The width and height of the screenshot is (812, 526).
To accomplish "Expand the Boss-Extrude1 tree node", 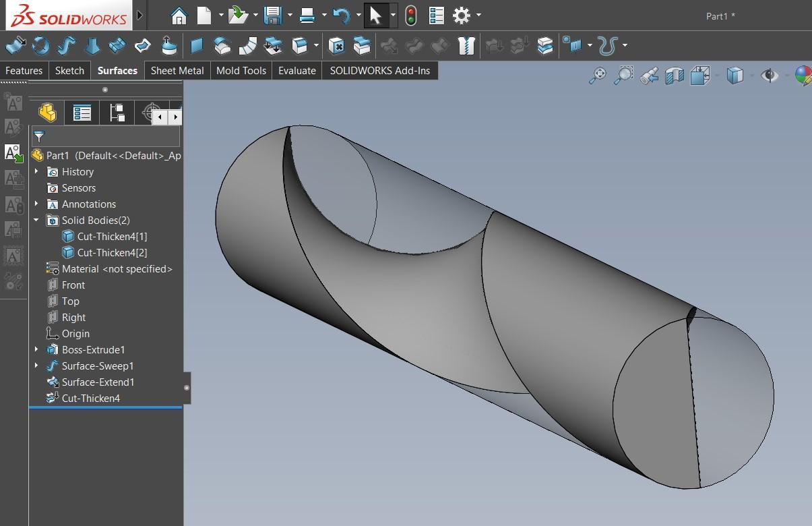I will click(37, 349).
